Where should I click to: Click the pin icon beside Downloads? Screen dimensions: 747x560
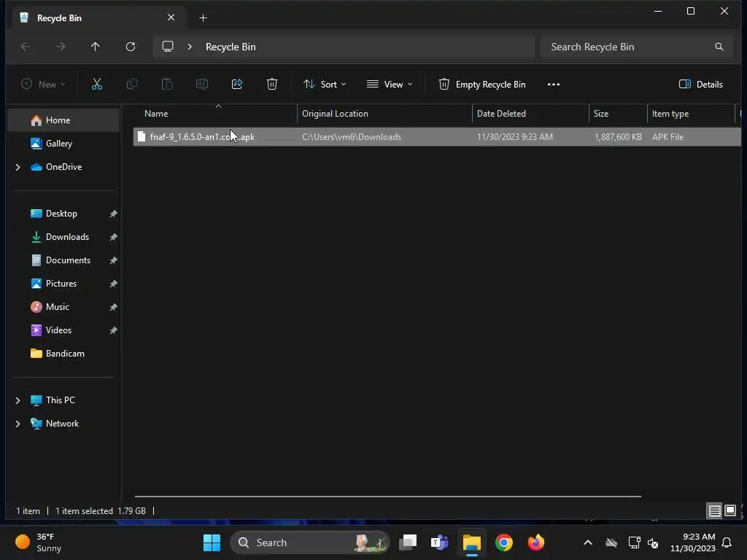113,237
